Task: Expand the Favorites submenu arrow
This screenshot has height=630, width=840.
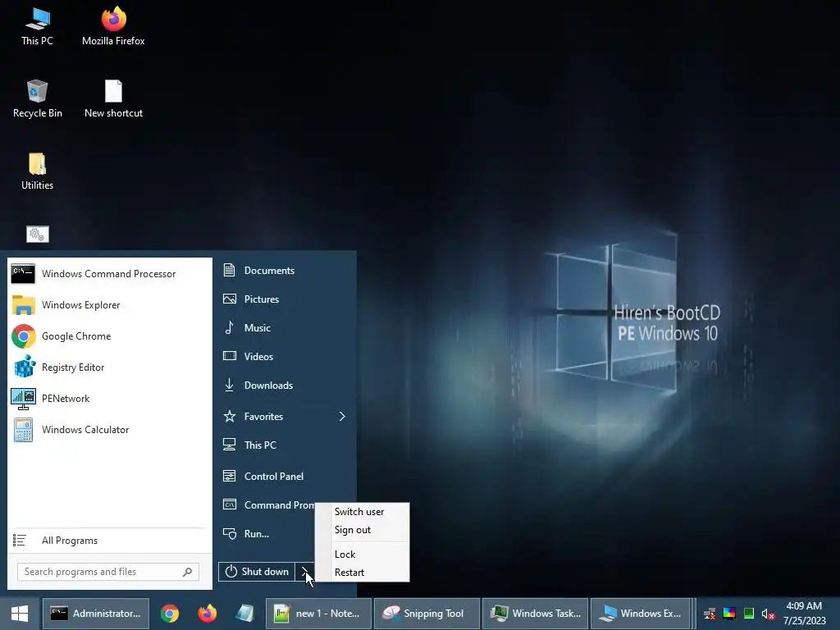Action: click(x=342, y=416)
